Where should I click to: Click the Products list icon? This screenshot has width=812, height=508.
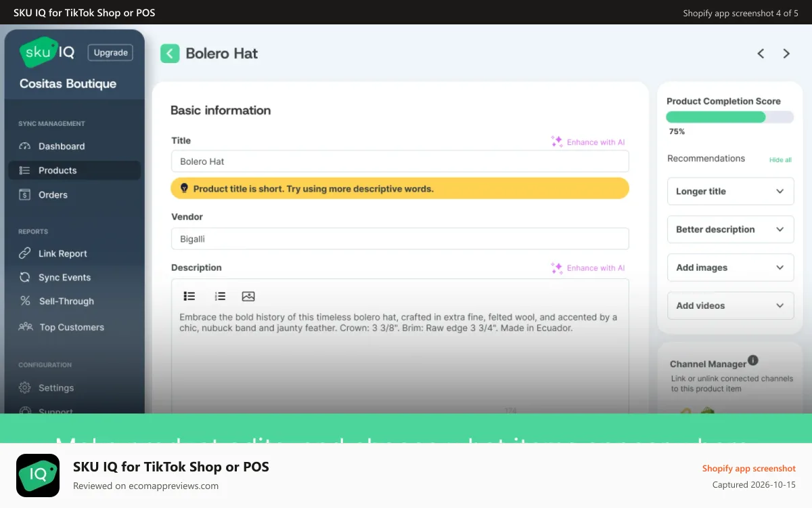click(x=25, y=171)
